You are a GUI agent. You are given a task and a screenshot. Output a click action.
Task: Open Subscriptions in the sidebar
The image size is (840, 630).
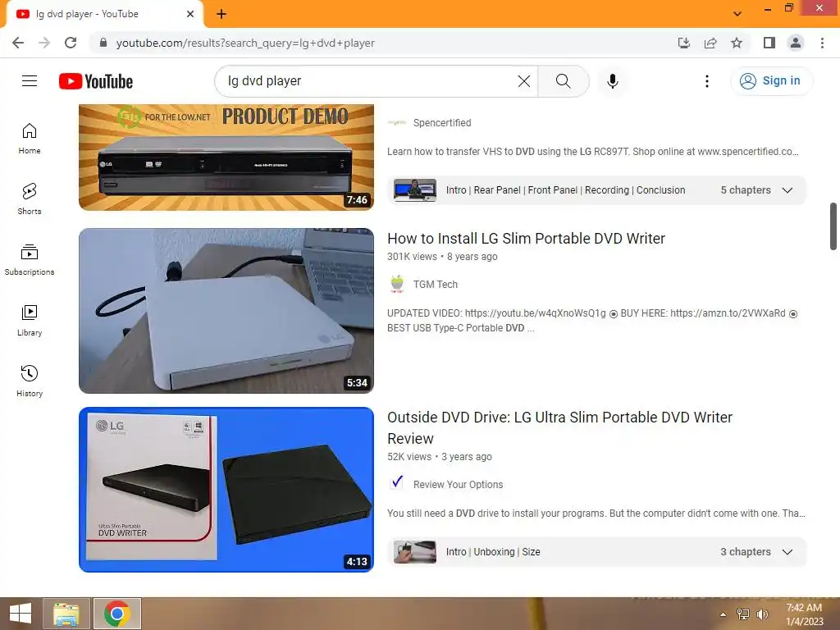(30, 260)
